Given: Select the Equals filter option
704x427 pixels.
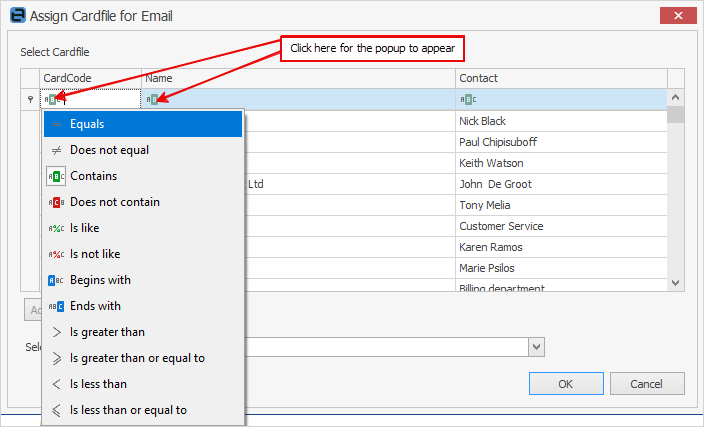Looking at the screenshot, I should pyautogui.click(x=143, y=124).
